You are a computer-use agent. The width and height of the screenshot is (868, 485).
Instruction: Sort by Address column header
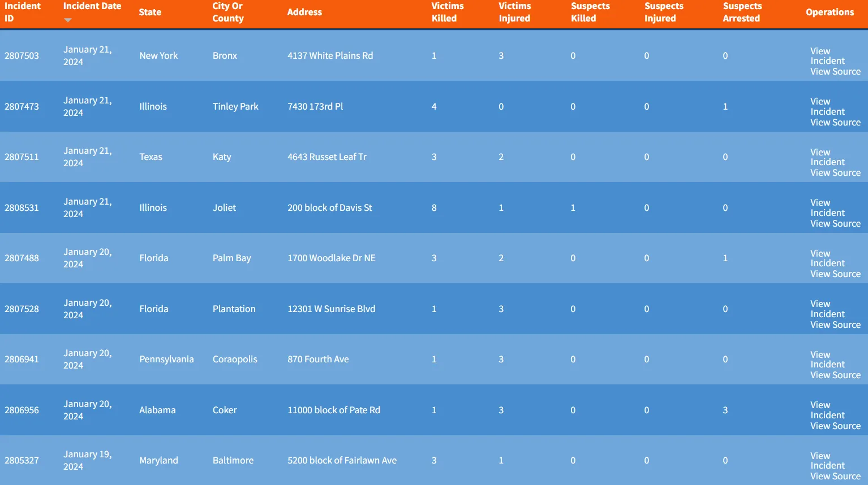tap(304, 12)
